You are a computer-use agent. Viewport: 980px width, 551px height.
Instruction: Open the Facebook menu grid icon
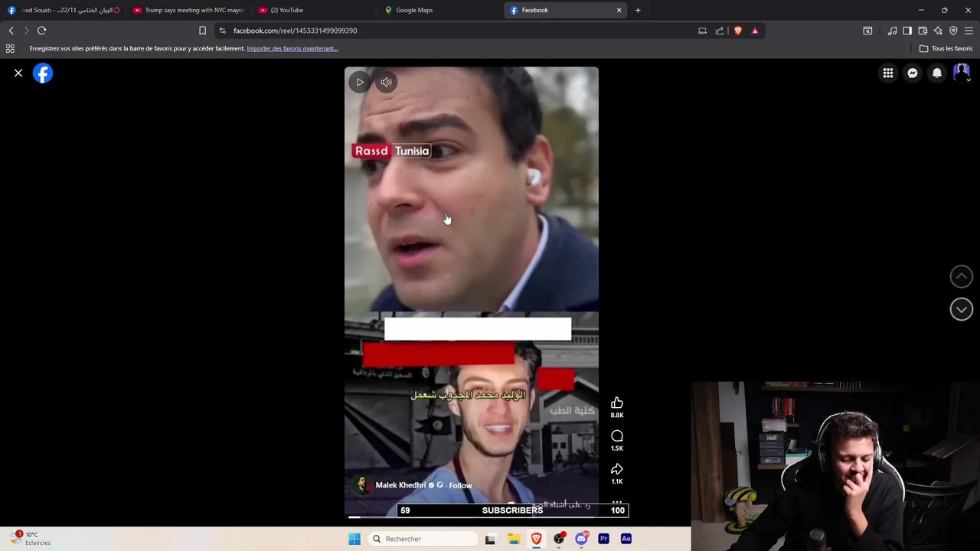888,73
